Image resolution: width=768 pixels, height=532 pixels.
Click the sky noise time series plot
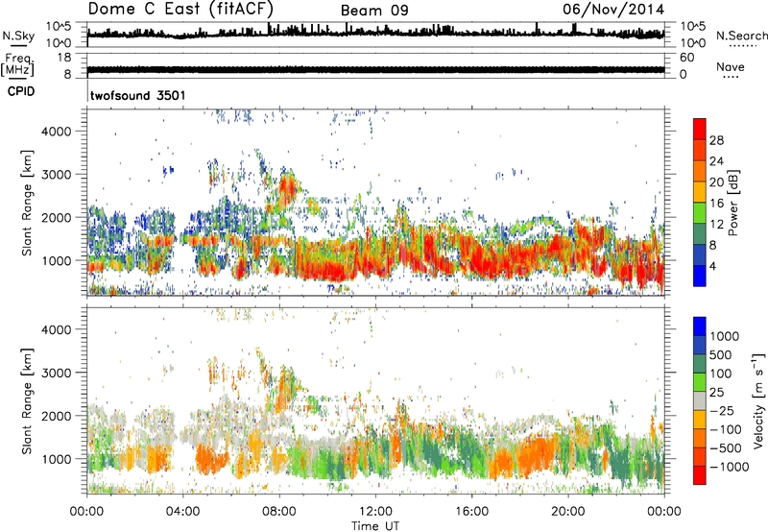(x=375, y=34)
